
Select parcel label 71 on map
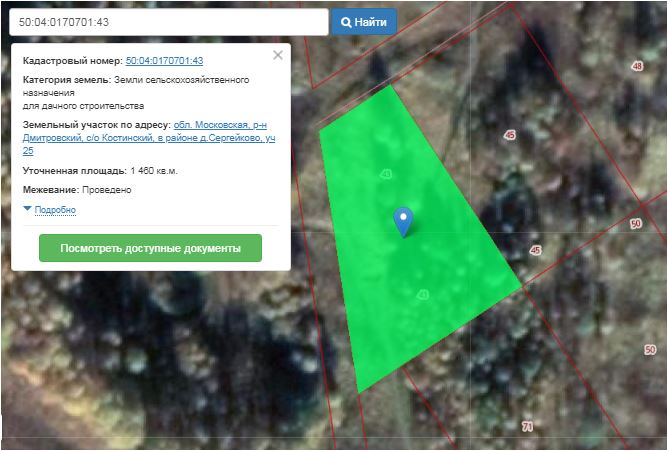pyautogui.click(x=527, y=427)
